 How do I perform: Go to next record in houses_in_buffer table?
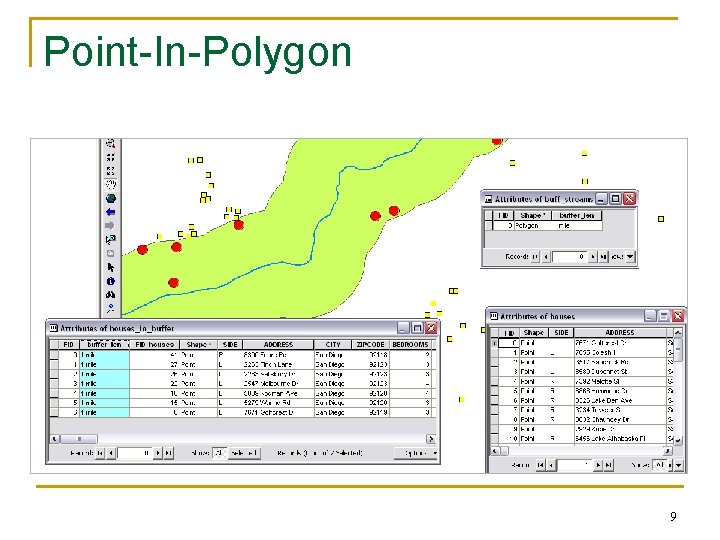pyautogui.click(x=158, y=453)
